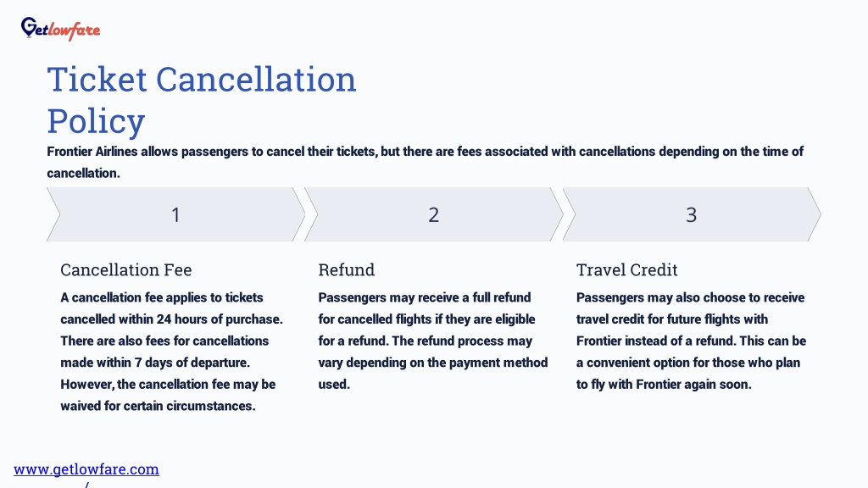Screen dimensions: 868x488
Task: Click the red 'lowfare' script in logo
Action: click(x=75, y=30)
